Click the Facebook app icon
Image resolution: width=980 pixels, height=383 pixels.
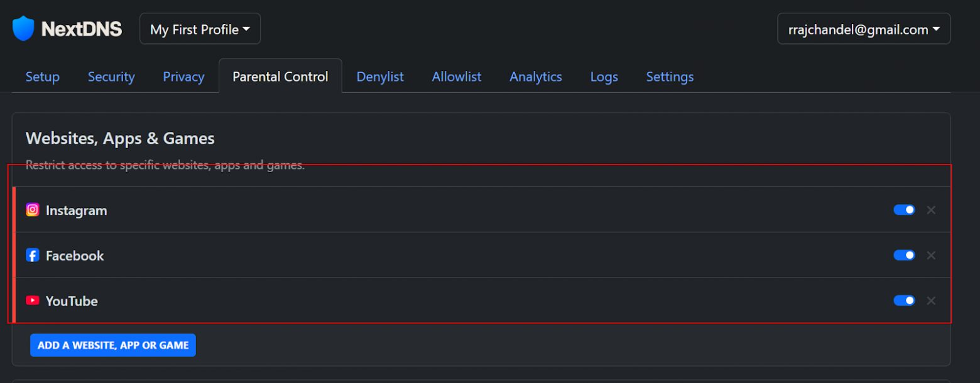[33, 255]
